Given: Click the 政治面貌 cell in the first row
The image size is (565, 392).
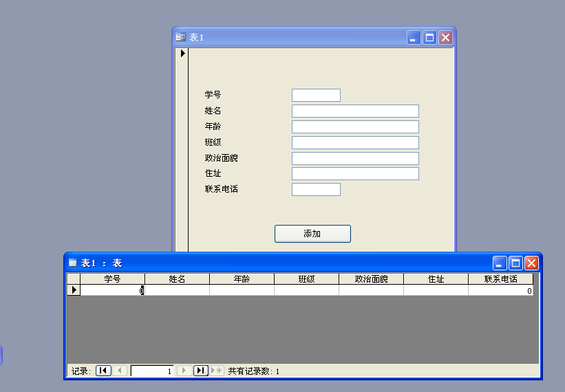Looking at the screenshot, I should 371,290.
